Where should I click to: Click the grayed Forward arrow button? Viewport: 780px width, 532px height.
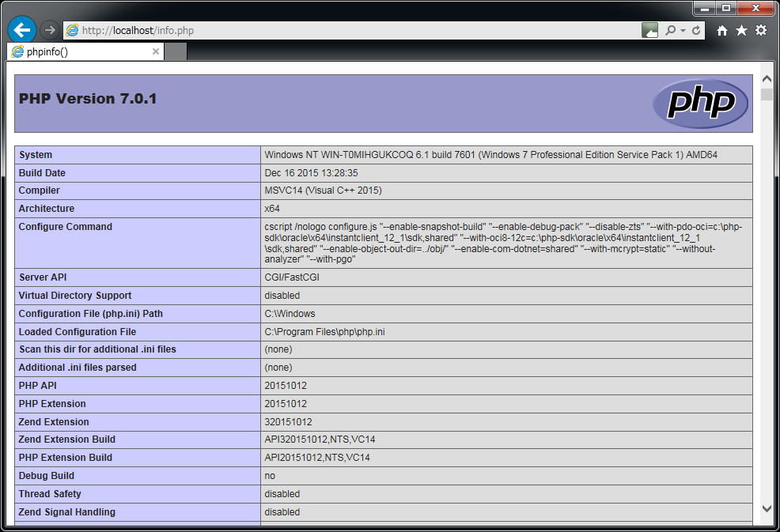coord(50,30)
